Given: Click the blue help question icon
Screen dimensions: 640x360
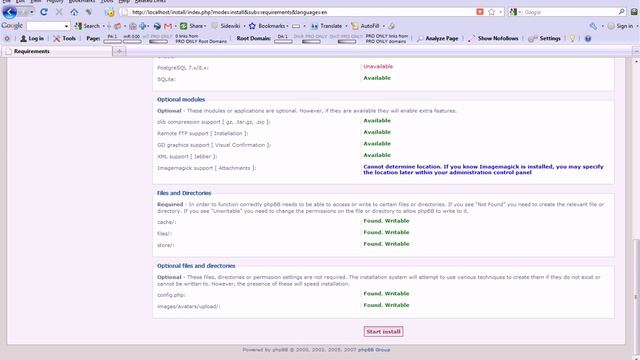Looking at the screenshot, I should (588, 39).
